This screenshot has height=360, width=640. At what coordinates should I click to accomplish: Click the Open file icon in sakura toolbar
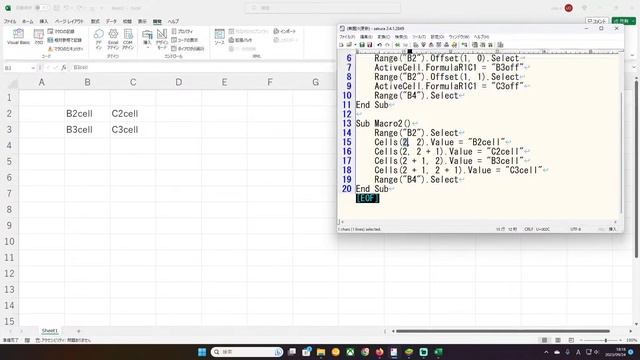(349, 45)
